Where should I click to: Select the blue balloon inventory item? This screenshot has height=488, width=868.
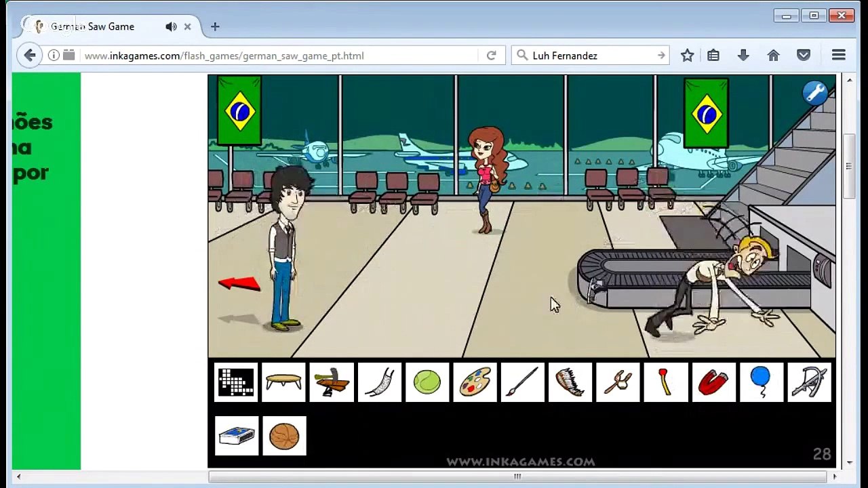[x=762, y=382]
